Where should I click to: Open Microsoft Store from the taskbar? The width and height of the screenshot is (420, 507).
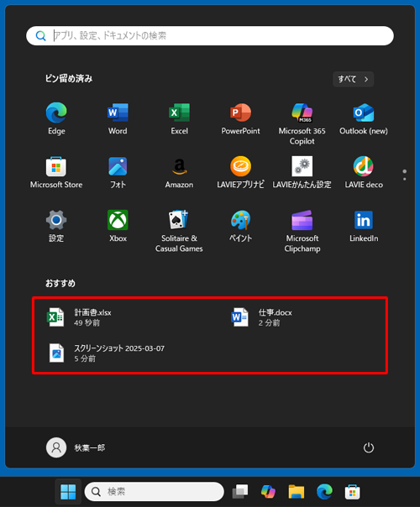(x=353, y=492)
